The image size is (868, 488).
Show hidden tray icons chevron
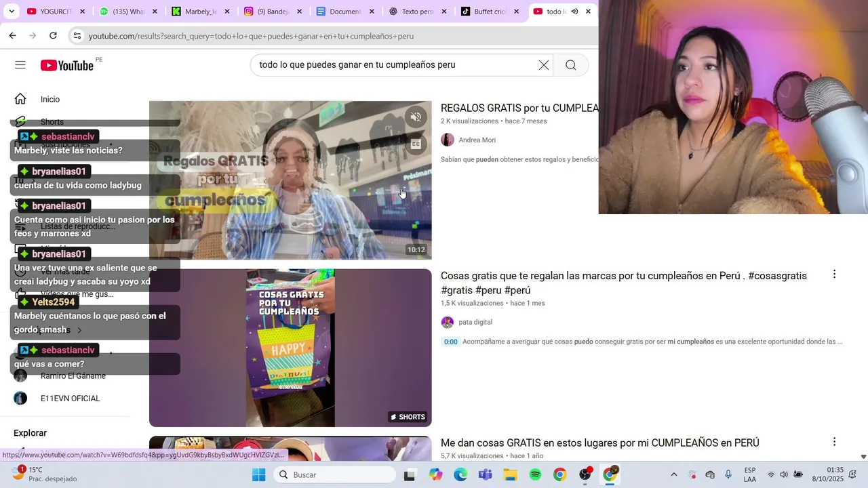pos(673,474)
